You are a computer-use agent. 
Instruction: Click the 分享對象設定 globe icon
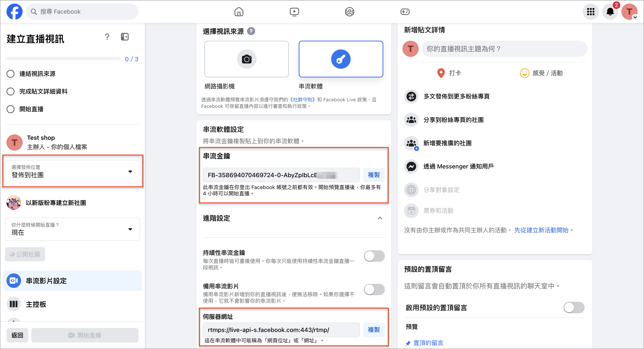tap(411, 190)
